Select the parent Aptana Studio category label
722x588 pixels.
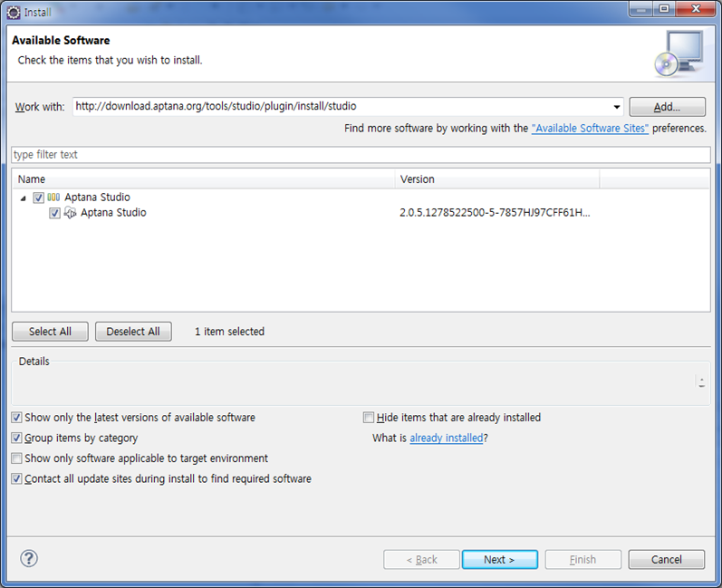pos(97,198)
